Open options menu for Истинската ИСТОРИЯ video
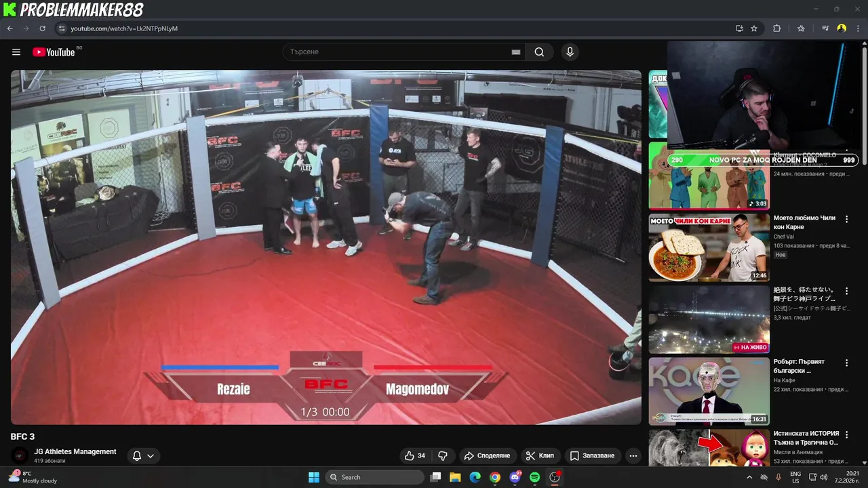This screenshot has width=868, height=488. (x=846, y=434)
